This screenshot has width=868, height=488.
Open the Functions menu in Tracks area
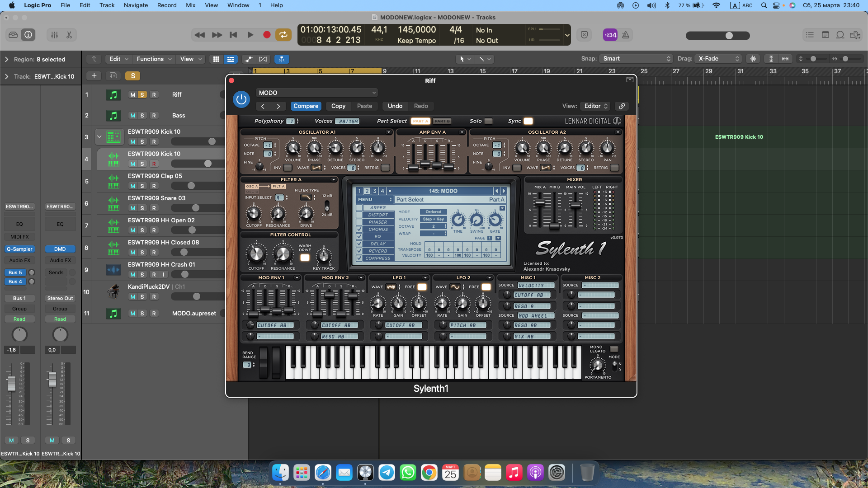[x=154, y=59]
